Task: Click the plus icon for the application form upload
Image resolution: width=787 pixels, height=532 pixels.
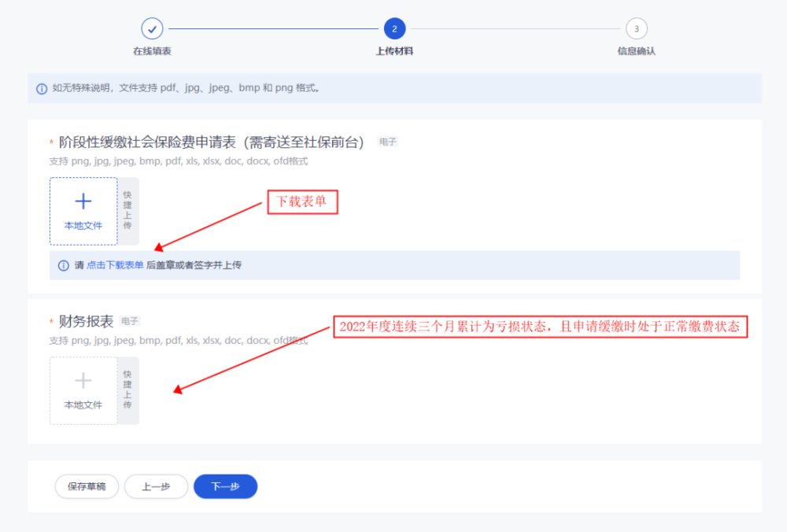Action: click(83, 201)
